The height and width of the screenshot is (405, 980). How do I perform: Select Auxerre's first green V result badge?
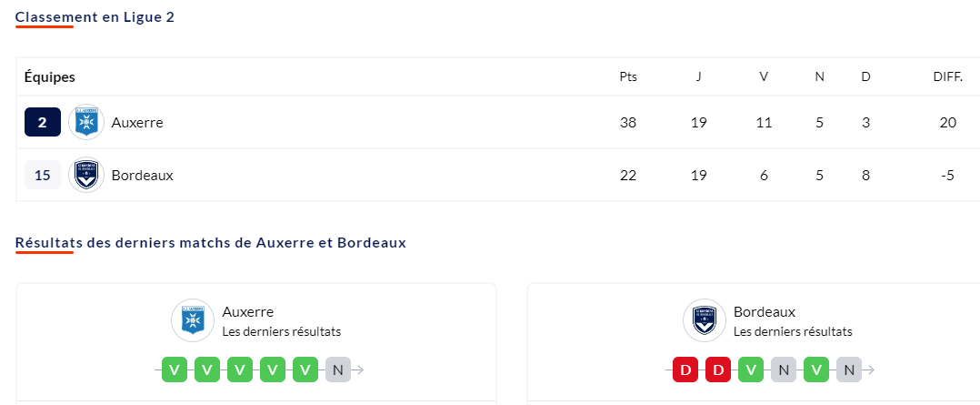pos(175,370)
